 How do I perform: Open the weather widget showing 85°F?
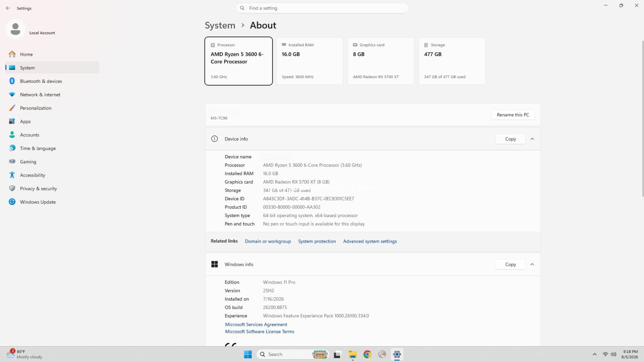pyautogui.click(x=25, y=354)
